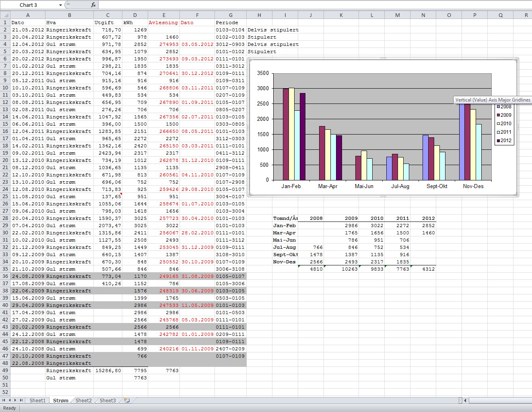The image size is (532, 412).
Task: Jump to first sheet with navigation arrow
Action: pyautogui.click(x=4, y=400)
